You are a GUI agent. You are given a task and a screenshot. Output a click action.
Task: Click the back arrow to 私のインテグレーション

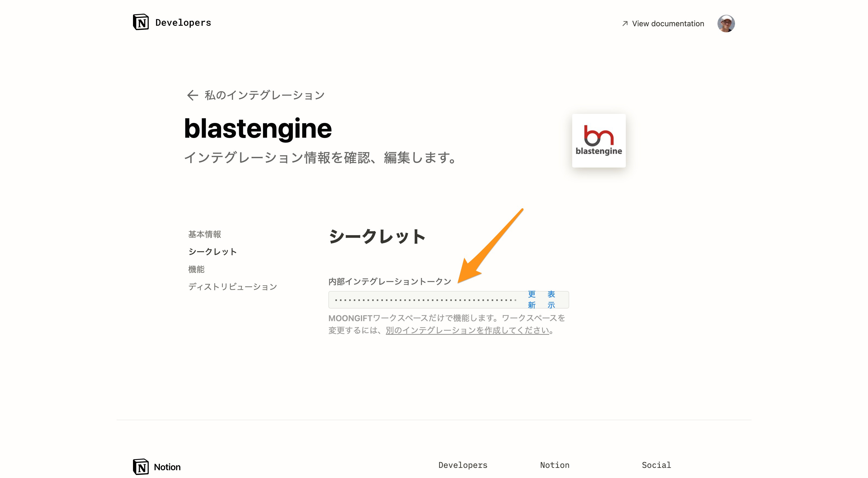(x=192, y=95)
